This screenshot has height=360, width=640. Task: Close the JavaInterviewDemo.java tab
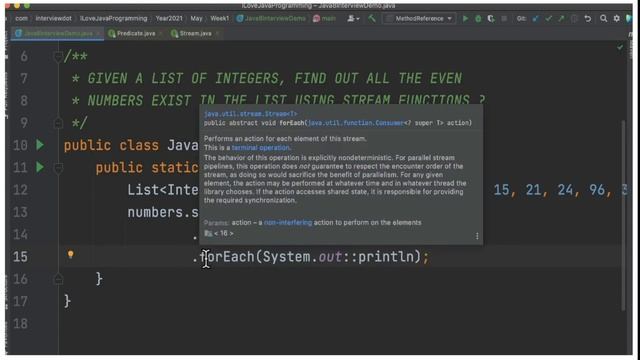point(98,33)
